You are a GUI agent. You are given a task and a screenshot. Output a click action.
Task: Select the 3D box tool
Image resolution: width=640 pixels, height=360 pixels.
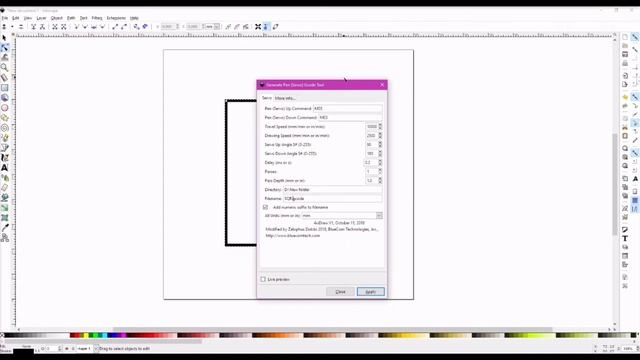click(4, 98)
